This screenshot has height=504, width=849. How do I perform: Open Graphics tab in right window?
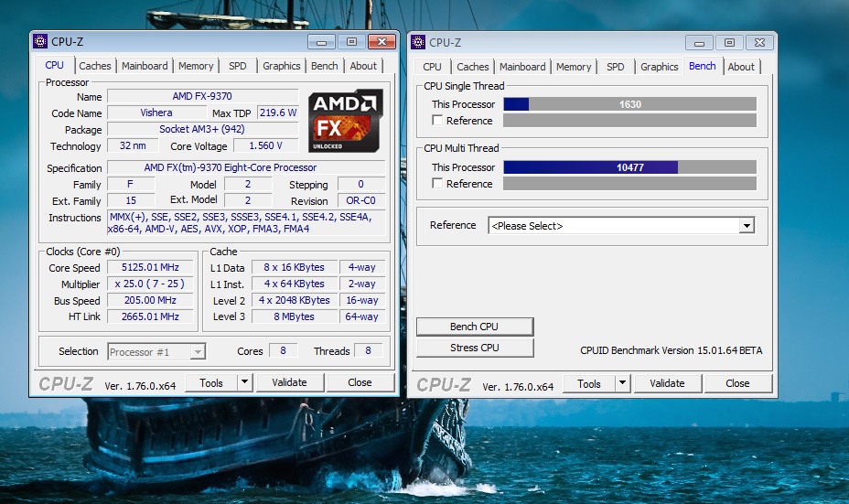659,67
